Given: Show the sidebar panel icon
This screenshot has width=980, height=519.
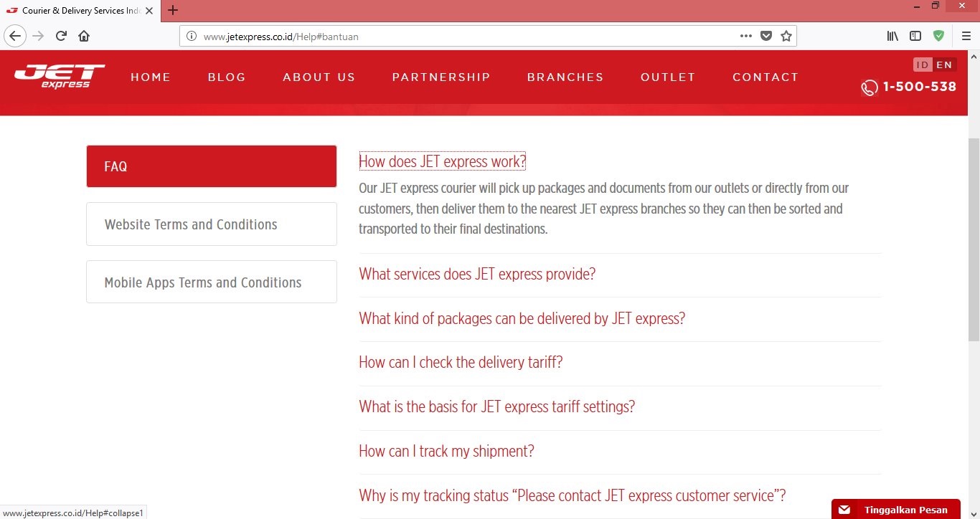Looking at the screenshot, I should pyautogui.click(x=915, y=36).
